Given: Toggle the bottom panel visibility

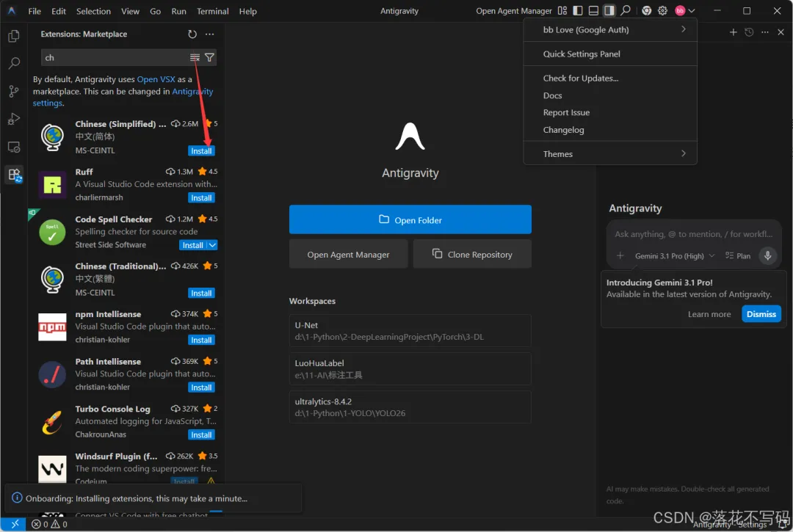Looking at the screenshot, I should [x=593, y=10].
